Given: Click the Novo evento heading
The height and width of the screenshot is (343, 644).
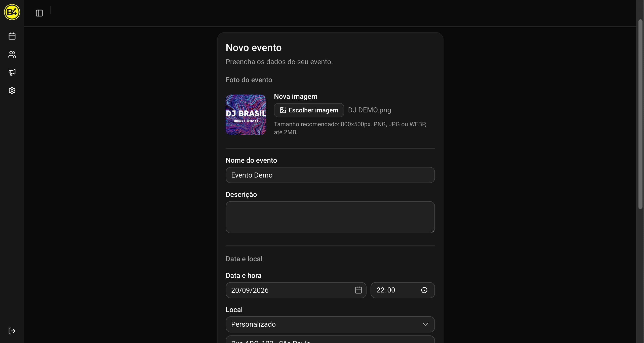Looking at the screenshot, I should pos(254,48).
